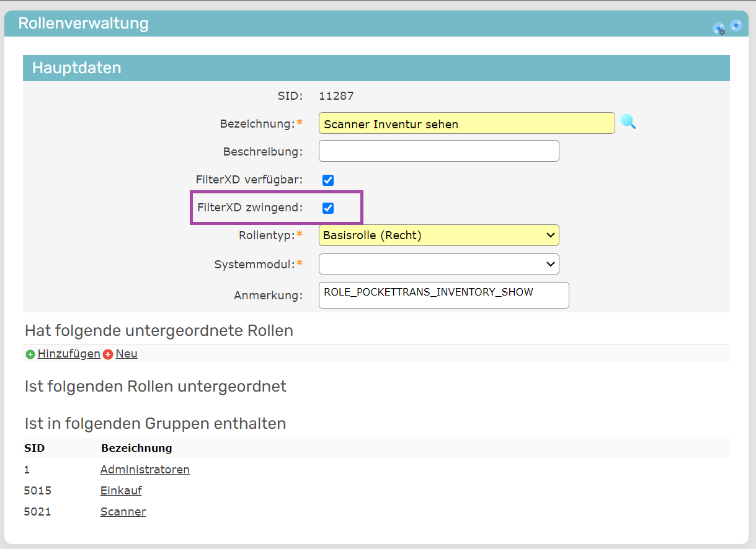Click the green plus icon before Hinzufügen
Screen dimensions: 756x549
tap(30, 354)
